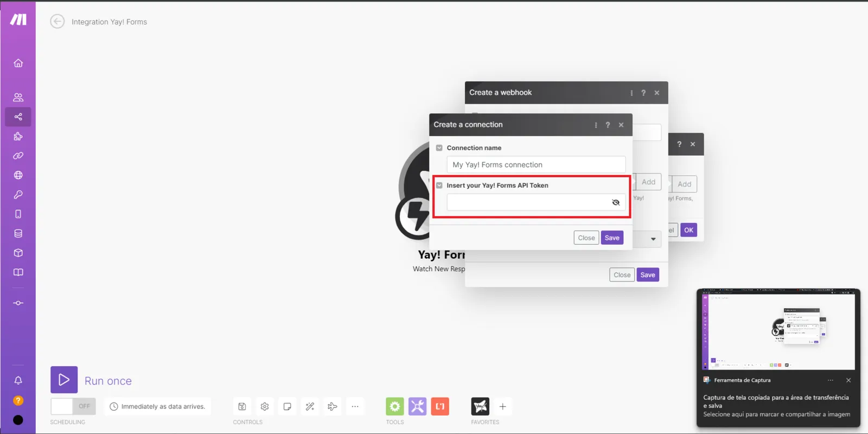Go back using the arrow beside scenario title
This screenshot has height=434, width=868.
pos(58,22)
